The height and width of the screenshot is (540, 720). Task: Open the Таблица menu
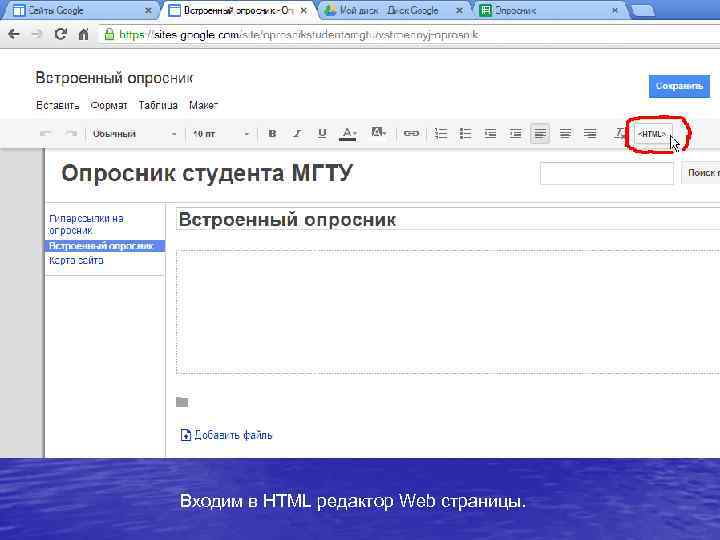click(158, 105)
